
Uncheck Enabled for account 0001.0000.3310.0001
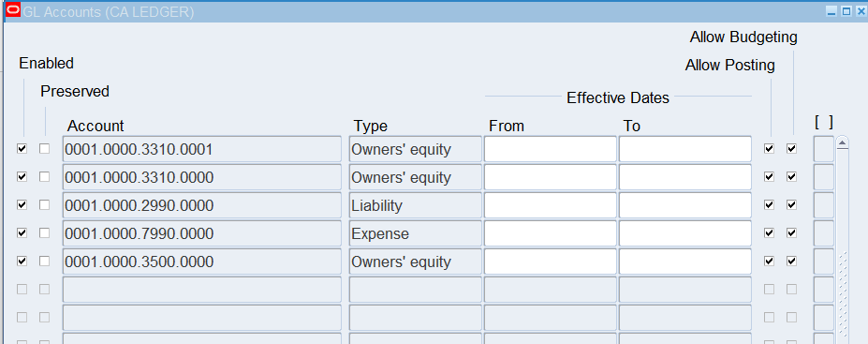coord(22,149)
